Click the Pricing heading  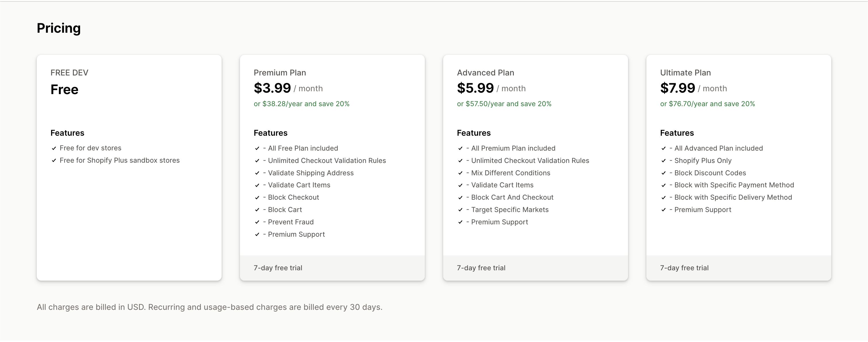(x=59, y=28)
